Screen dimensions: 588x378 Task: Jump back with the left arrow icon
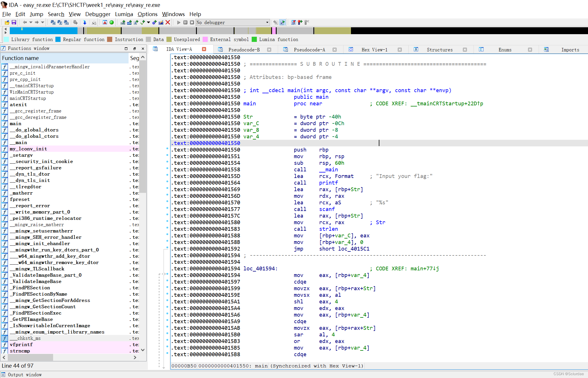pos(25,22)
